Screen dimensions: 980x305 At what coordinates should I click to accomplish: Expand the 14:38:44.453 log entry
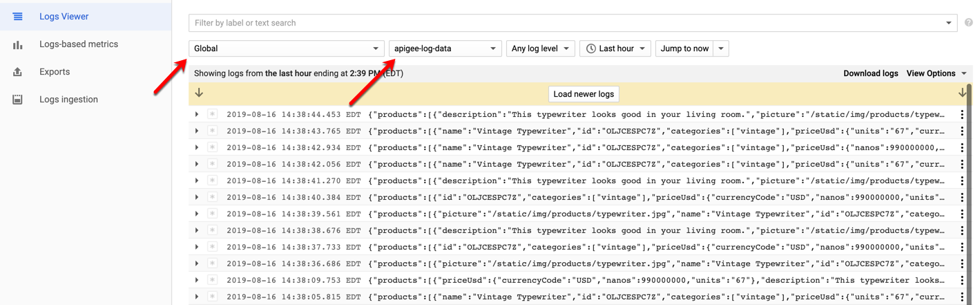click(197, 114)
